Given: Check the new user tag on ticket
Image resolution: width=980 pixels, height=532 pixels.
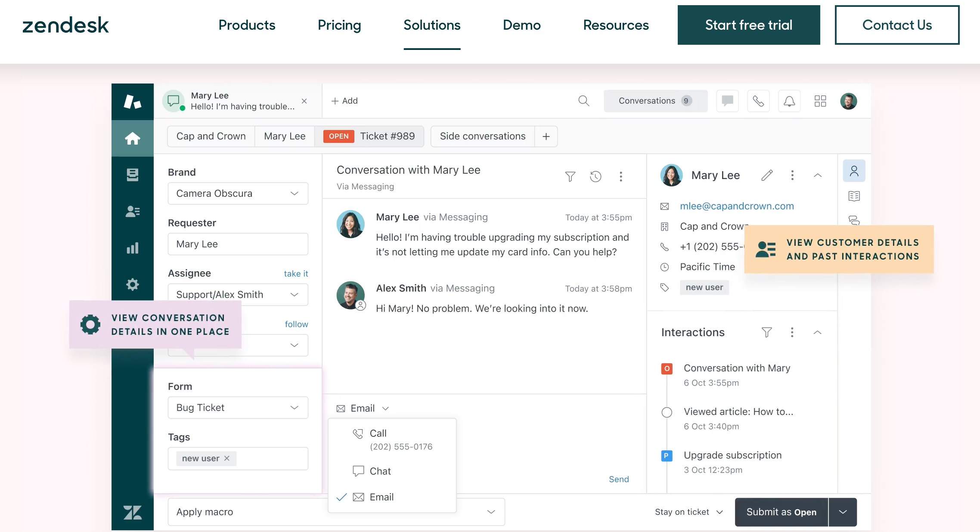Looking at the screenshot, I should (x=201, y=458).
